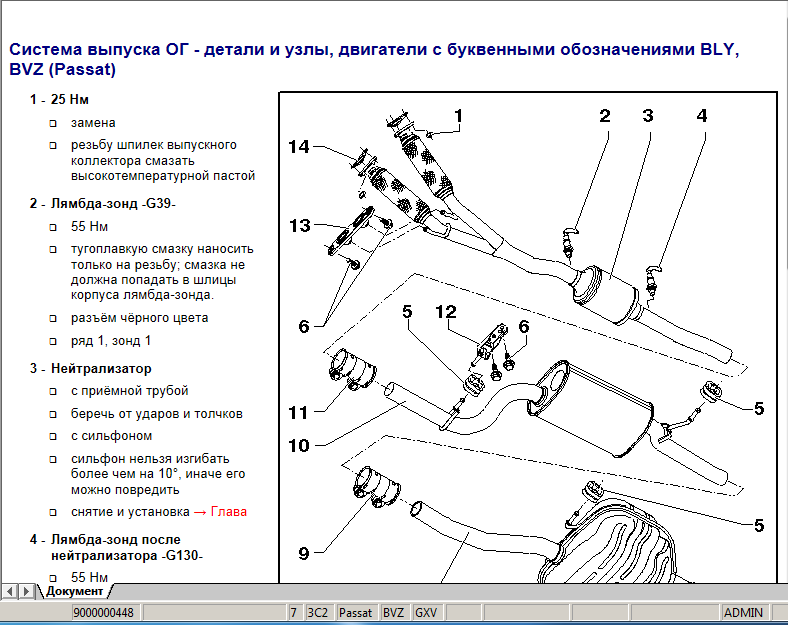Click the 9000000448 field in status bar
The image size is (788, 625).
tap(107, 613)
